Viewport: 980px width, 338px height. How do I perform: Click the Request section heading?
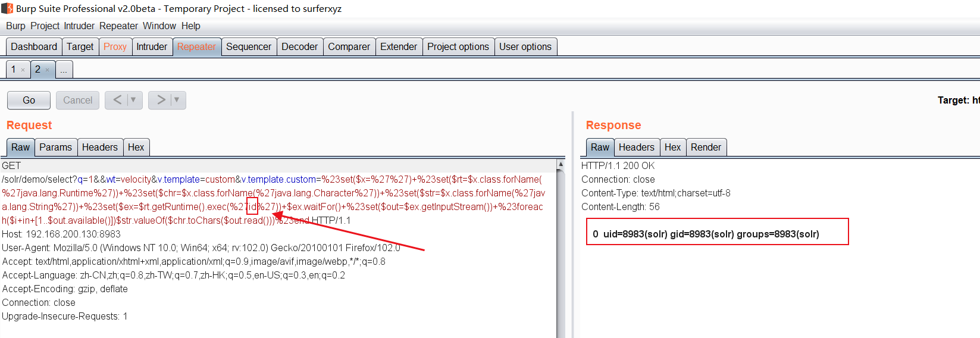(x=29, y=126)
